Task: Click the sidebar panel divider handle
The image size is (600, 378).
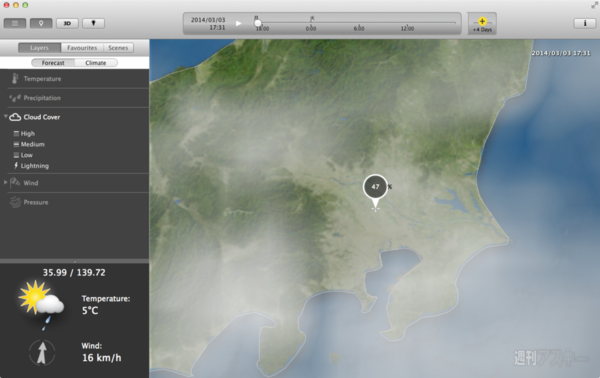Action: (x=74, y=261)
